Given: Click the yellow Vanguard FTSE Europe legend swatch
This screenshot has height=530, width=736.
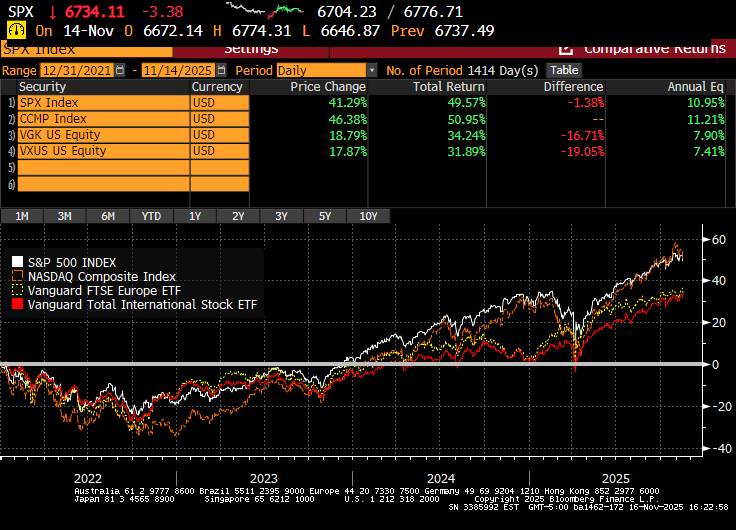Looking at the screenshot, I should (17, 290).
